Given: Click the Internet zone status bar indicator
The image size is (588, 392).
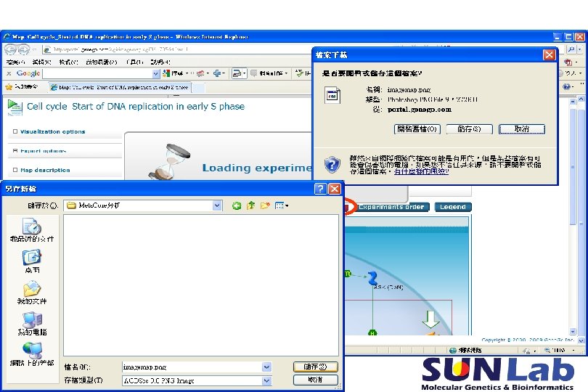Looking at the screenshot, I should pos(466,350).
